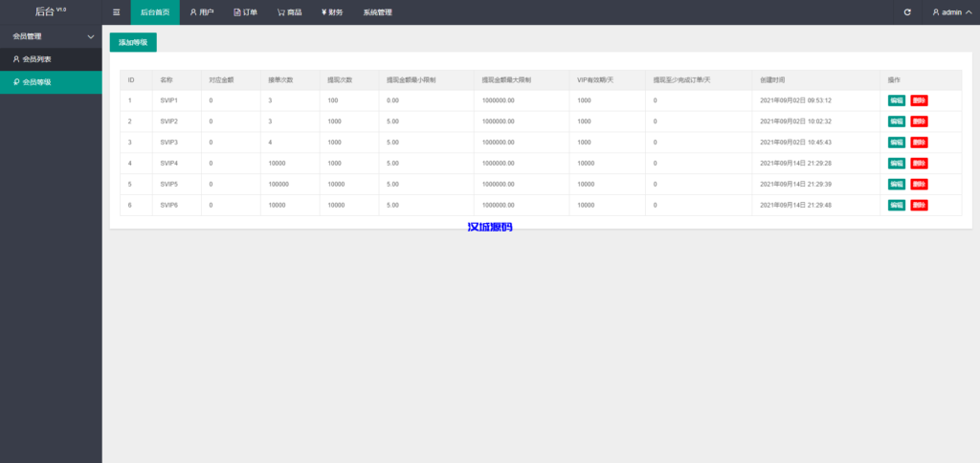Click the shopping cart icon beside 商品
The height and width of the screenshot is (463, 980).
pos(280,12)
